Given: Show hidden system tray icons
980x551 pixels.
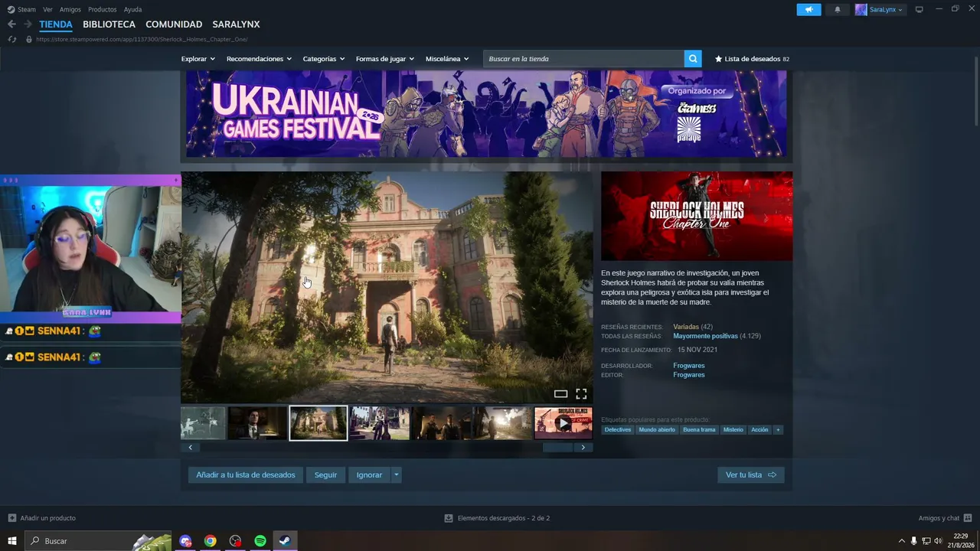Looking at the screenshot, I should click(901, 541).
